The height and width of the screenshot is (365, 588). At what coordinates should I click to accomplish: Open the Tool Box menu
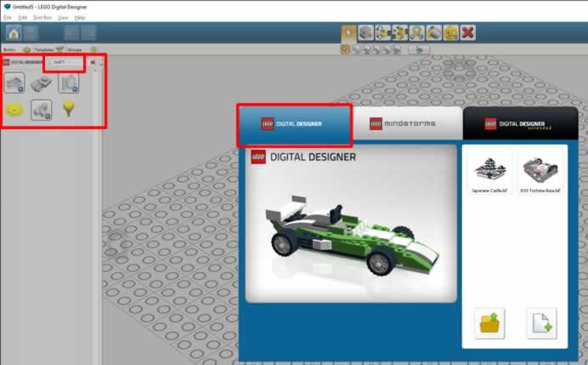coord(42,17)
